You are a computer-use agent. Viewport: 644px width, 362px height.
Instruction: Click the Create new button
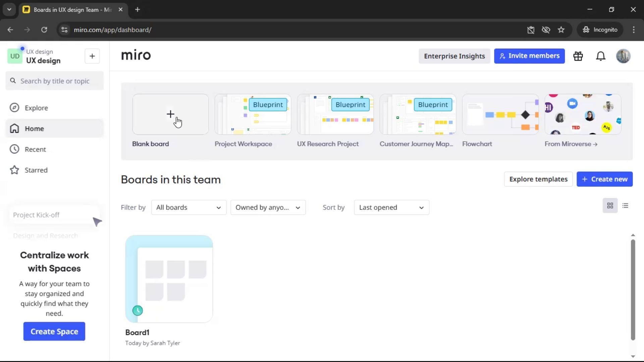click(x=604, y=179)
